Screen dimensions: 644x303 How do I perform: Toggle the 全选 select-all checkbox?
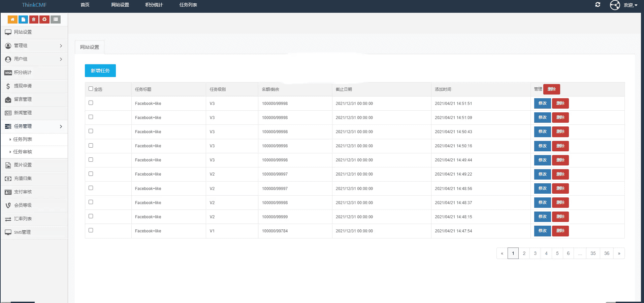(x=91, y=89)
